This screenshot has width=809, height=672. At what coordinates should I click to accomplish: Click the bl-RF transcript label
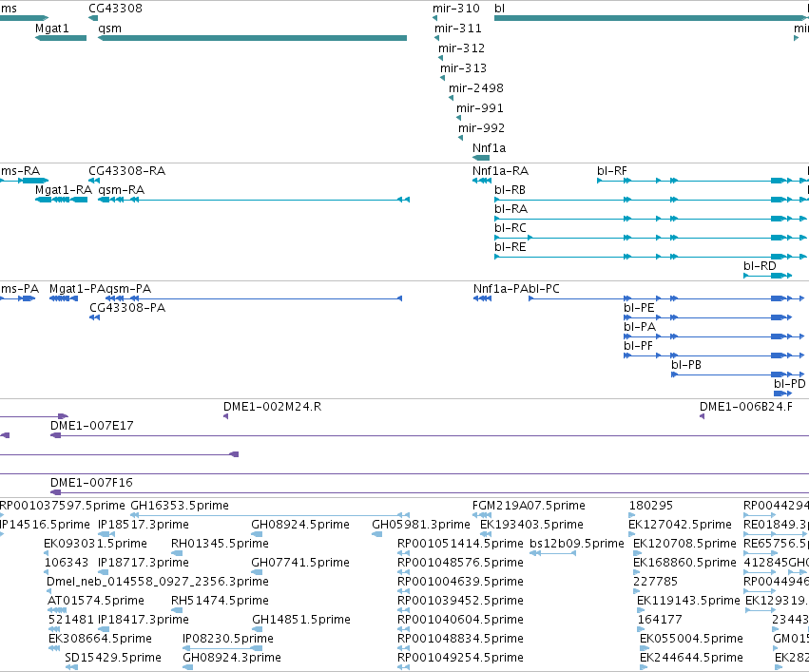[x=612, y=171]
